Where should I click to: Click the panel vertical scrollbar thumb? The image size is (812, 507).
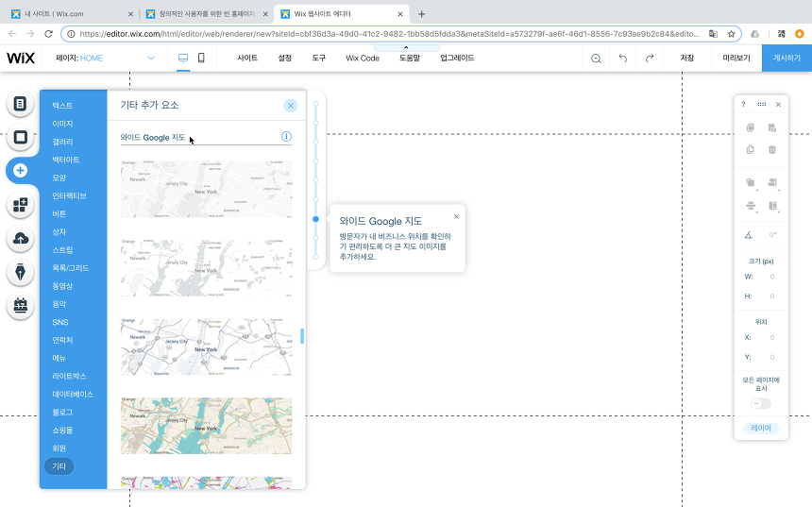tap(302, 336)
